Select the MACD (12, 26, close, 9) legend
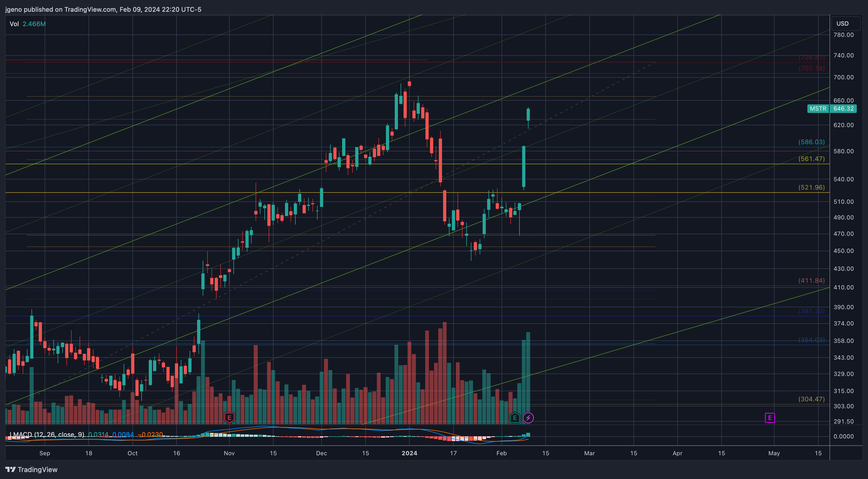 click(x=47, y=434)
